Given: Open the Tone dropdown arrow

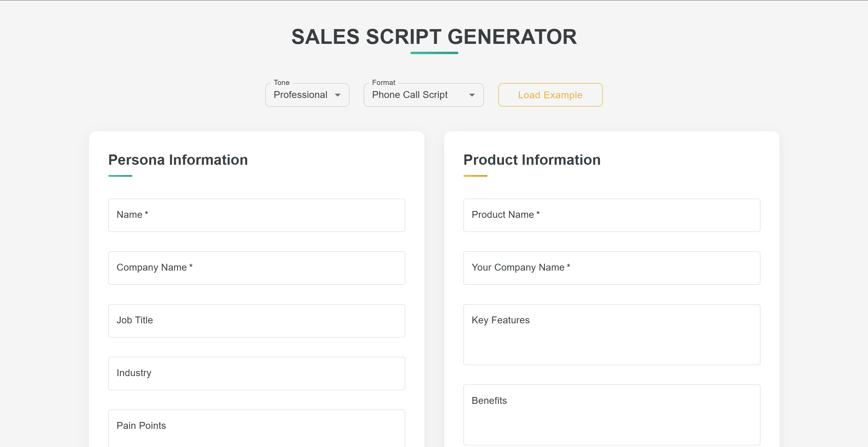Looking at the screenshot, I should [x=338, y=95].
